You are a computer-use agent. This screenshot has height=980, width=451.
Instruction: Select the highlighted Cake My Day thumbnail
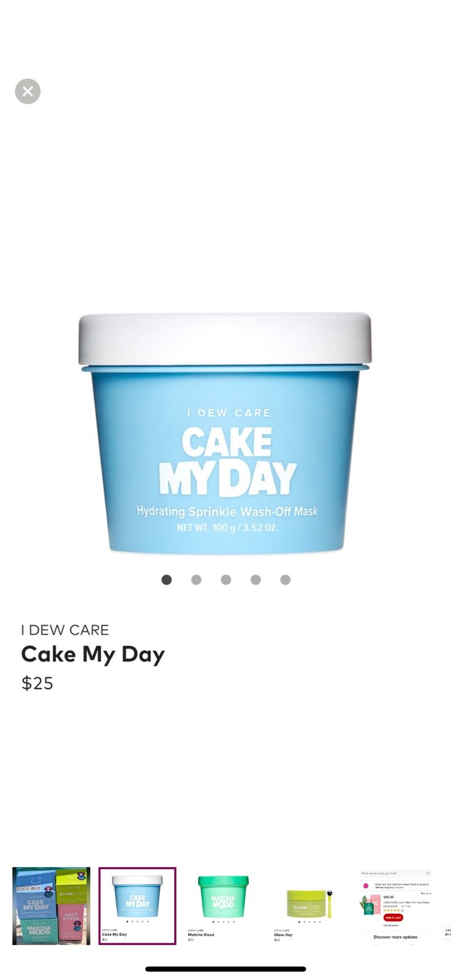(x=137, y=906)
